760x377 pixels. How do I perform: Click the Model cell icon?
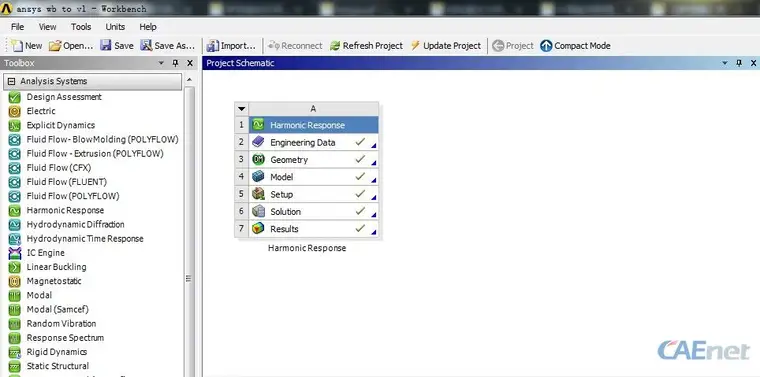[258, 177]
